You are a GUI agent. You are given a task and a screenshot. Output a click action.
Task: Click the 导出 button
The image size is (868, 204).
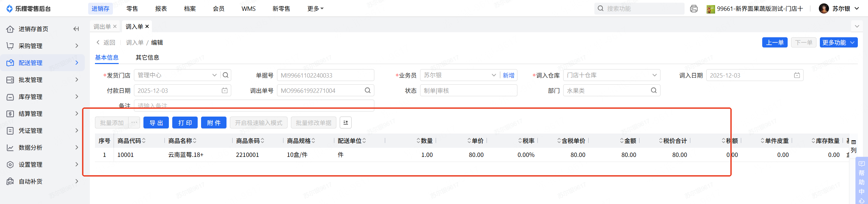pyautogui.click(x=156, y=123)
